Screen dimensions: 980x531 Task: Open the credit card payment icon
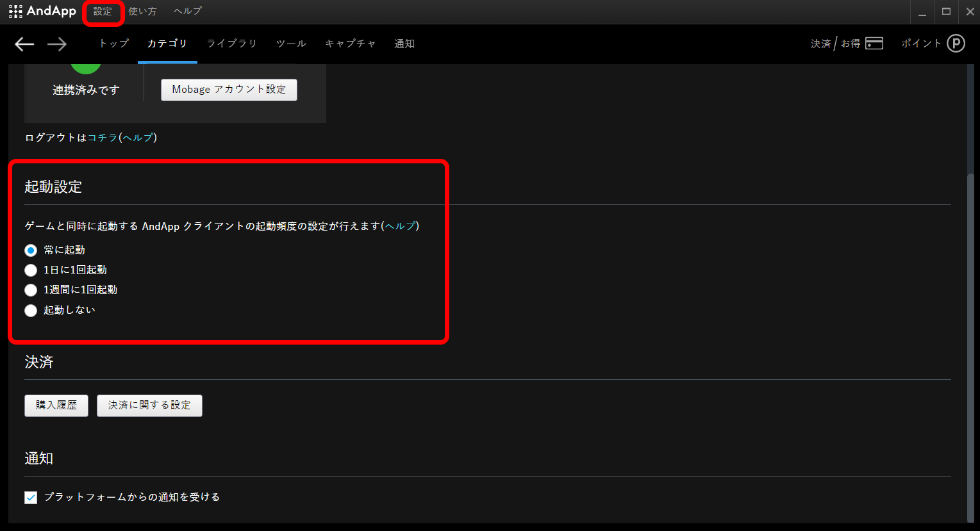874,44
